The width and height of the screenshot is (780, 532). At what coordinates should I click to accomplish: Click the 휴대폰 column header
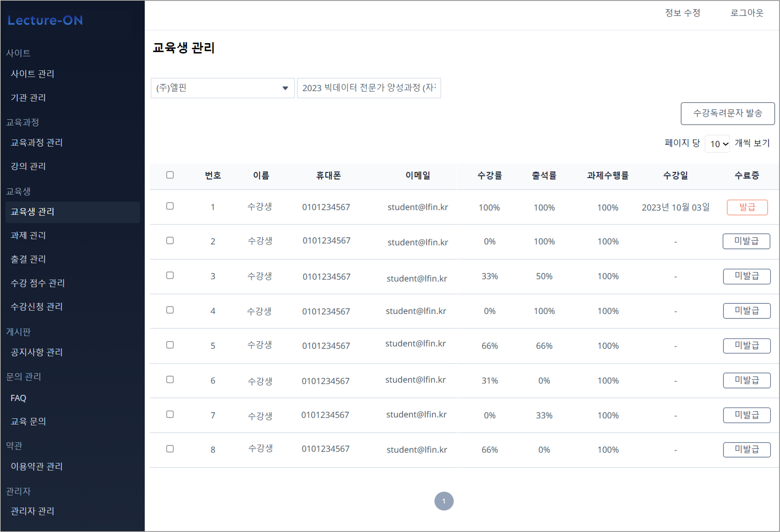[x=328, y=175]
